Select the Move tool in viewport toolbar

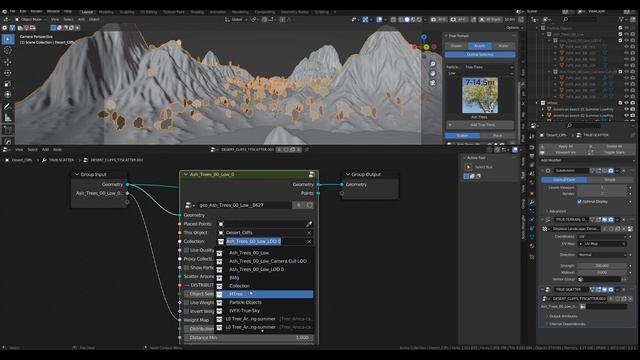click(x=8, y=62)
